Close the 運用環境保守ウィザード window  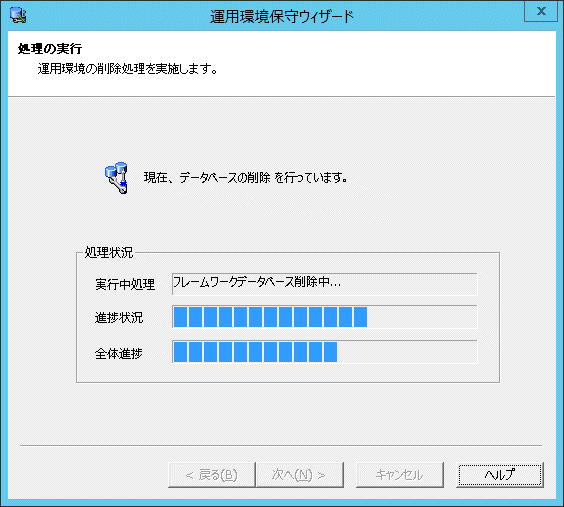(x=541, y=11)
